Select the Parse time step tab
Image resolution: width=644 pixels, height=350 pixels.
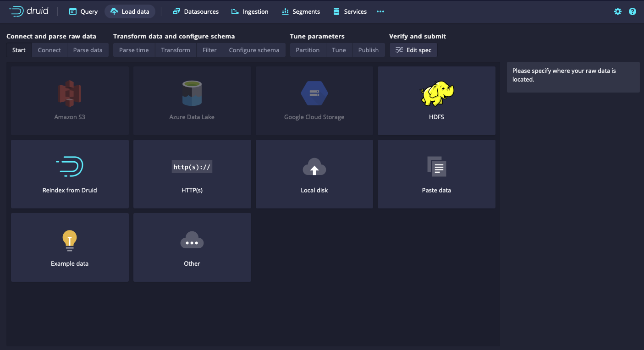134,50
